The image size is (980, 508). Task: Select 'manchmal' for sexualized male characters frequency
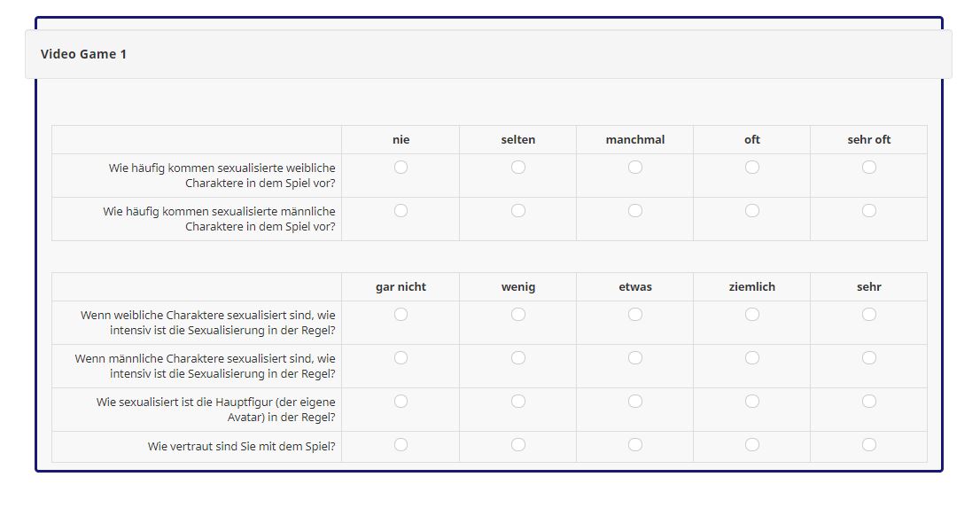634,210
